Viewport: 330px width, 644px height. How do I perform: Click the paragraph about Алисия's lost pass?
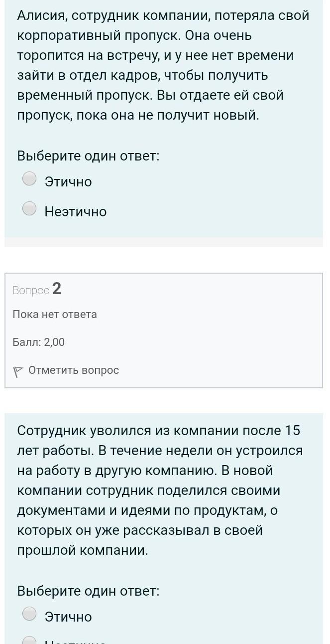[x=163, y=66]
